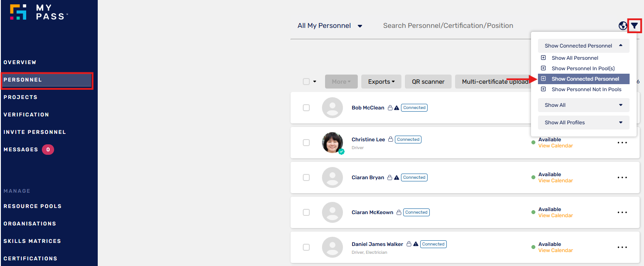Open three-dot menu for Ciaran McKeown
The image size is (644, 266).
622,212
